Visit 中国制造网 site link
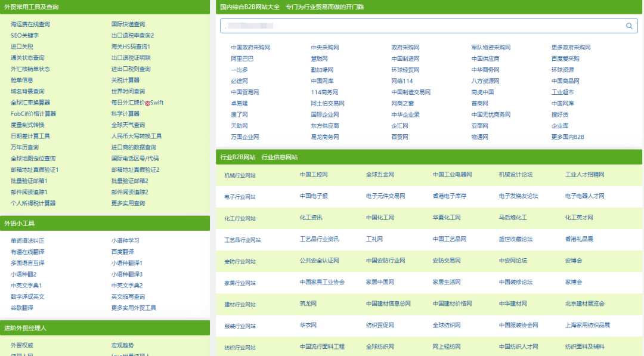644x356 pixels. coord(405,58)
